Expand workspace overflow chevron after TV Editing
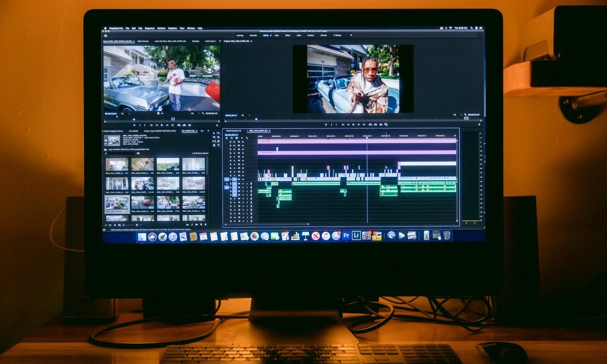 pos(351,35)
